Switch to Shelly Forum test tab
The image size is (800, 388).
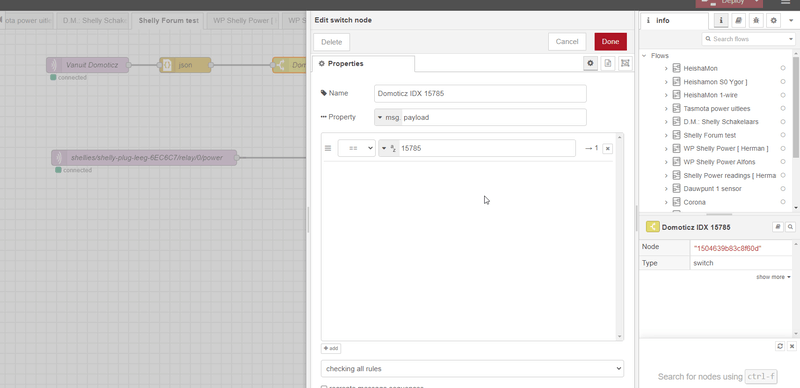pos(168,21)
